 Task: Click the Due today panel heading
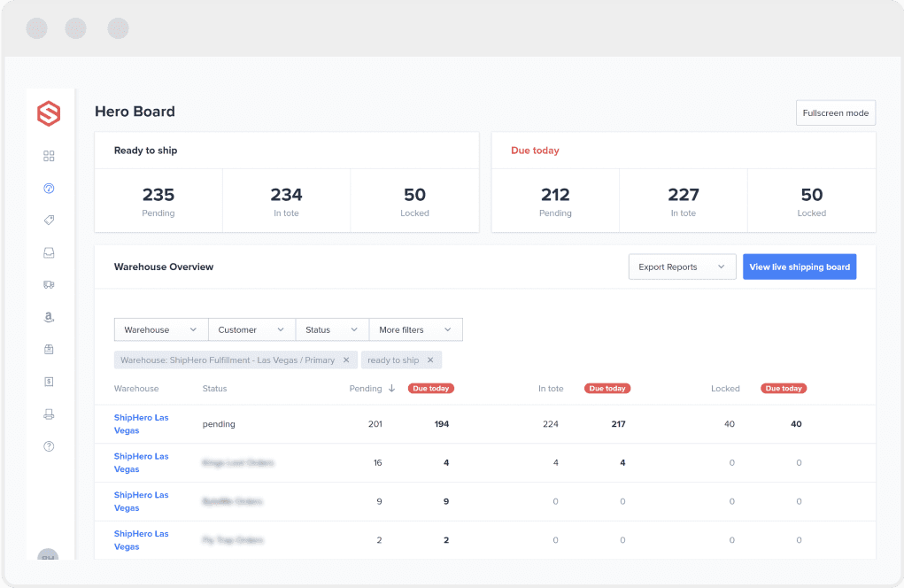click(x=535, y=151)
